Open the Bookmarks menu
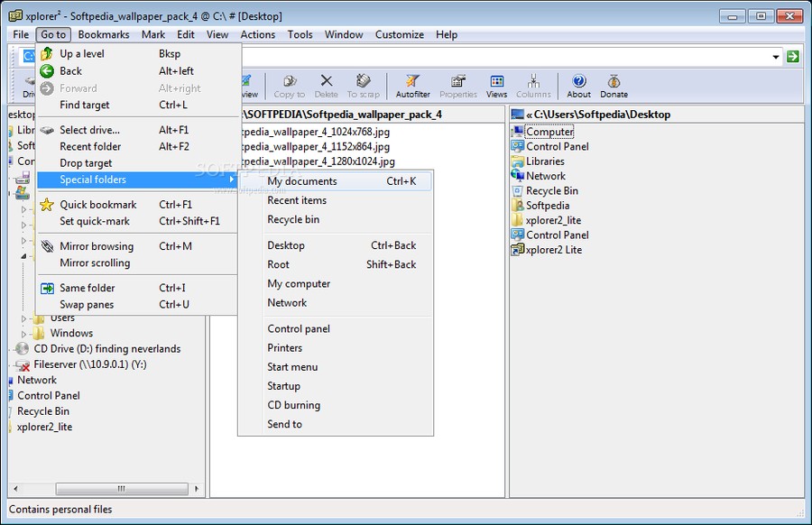Image resolution: width=812 pixels, height=525 pixels. [104, 34]
